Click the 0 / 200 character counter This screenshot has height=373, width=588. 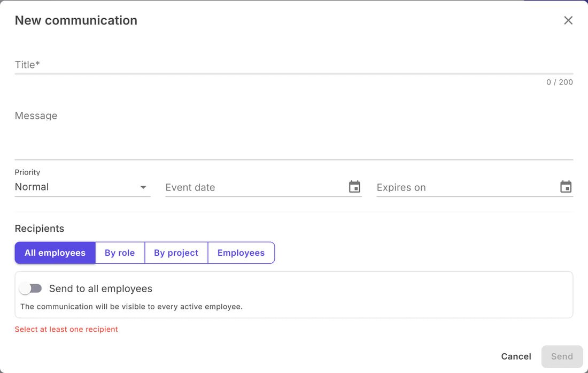[x=560, y=82]
